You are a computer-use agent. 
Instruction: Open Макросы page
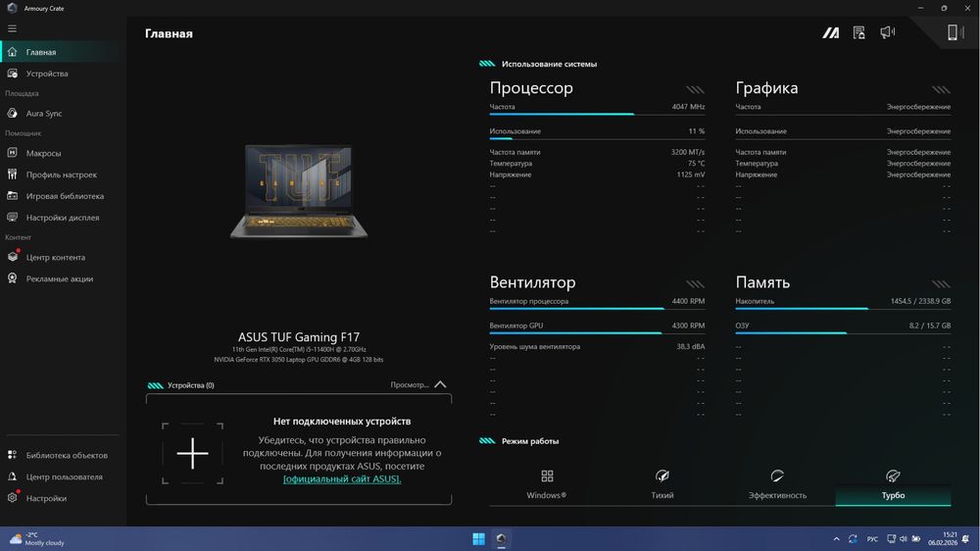(63, 153)
